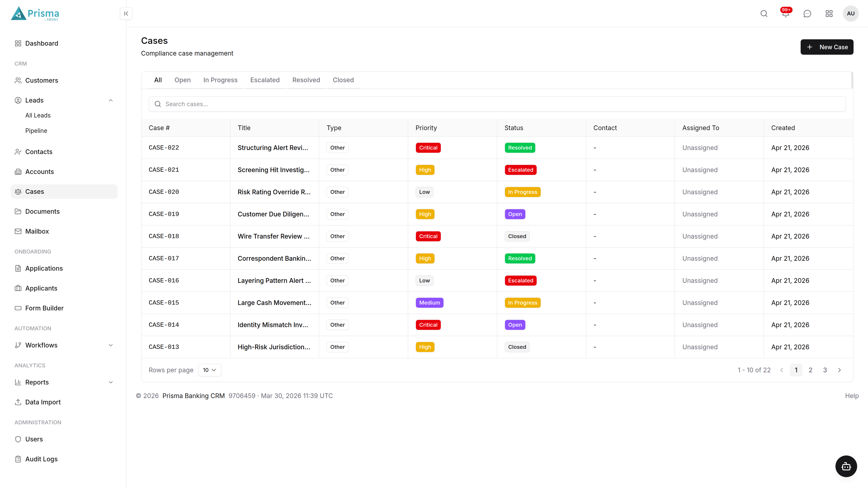Screen dimensions: 868x488
Task: Open Customers in sidebar
Action: 64,80
